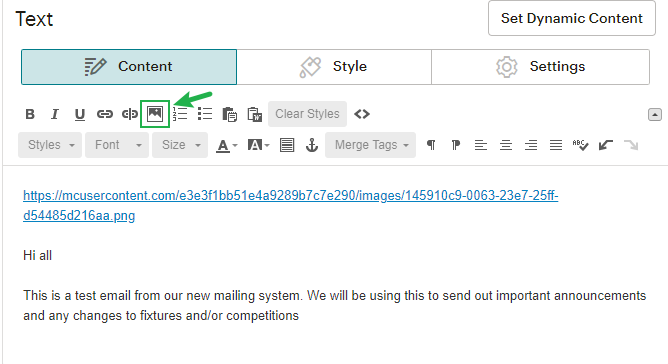This screenshot has height=364, width=668.
Task: Insert a numbered list
Action: [x=180, y=114]
